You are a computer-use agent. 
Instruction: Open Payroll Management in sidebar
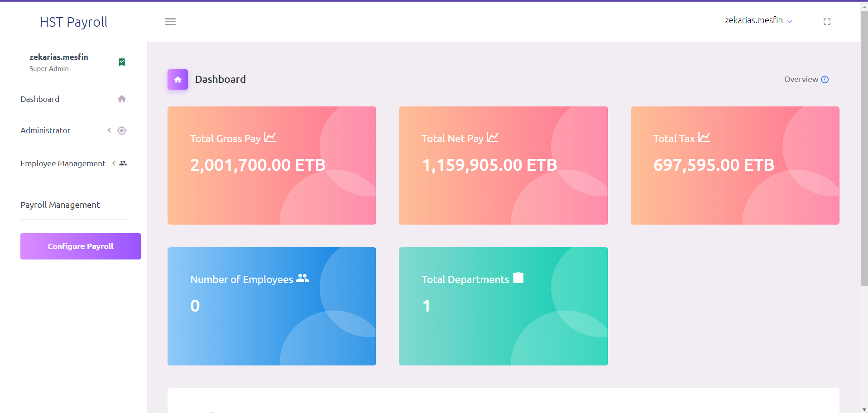pos(60,205)
